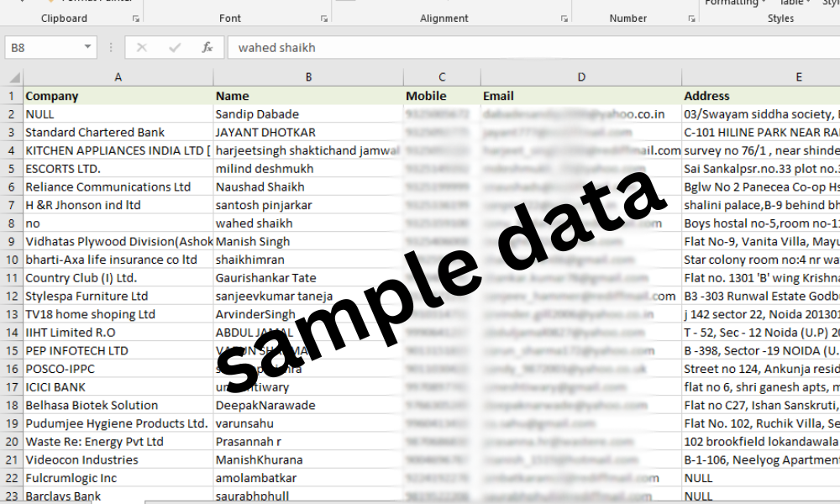Click the Stylespa Furniture Ltd cell
Screen dimensions: 840x504
point(118,297)
